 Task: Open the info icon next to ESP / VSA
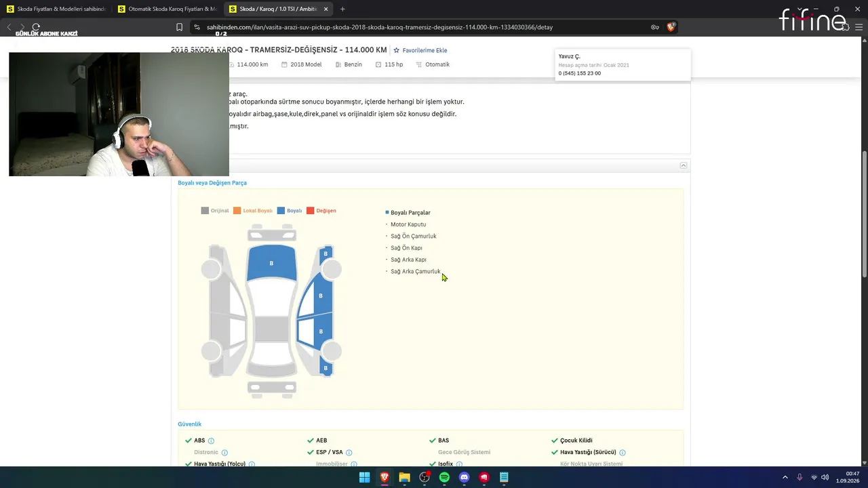[349, 453]
